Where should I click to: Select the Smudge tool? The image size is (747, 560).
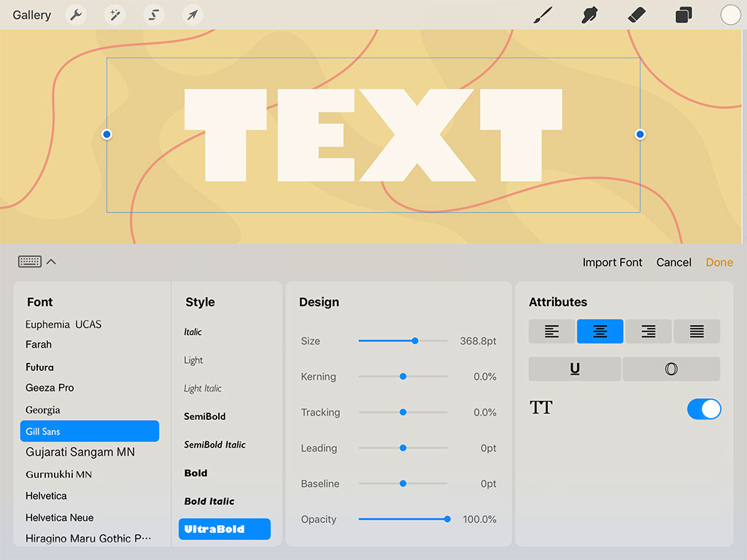coord(589,15)
